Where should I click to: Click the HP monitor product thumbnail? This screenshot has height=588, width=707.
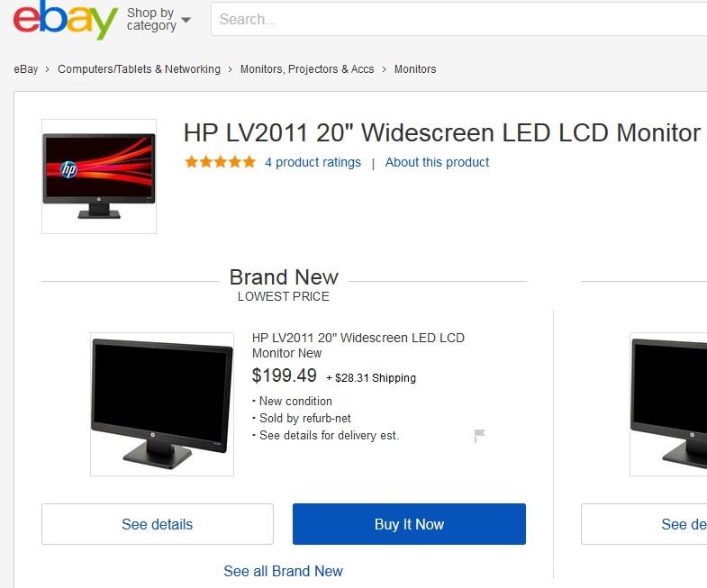[99, 176]
